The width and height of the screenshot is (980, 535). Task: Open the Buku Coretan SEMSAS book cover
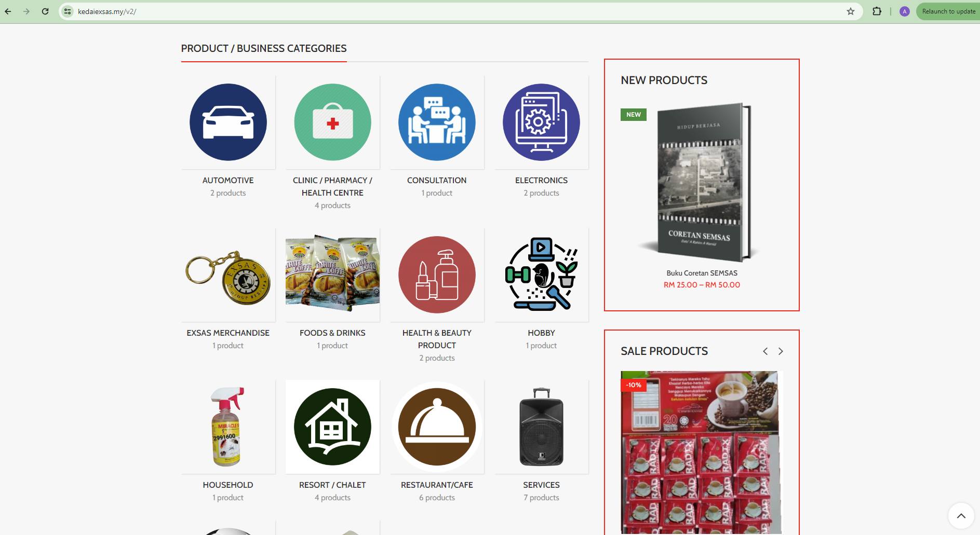[702, 183]
